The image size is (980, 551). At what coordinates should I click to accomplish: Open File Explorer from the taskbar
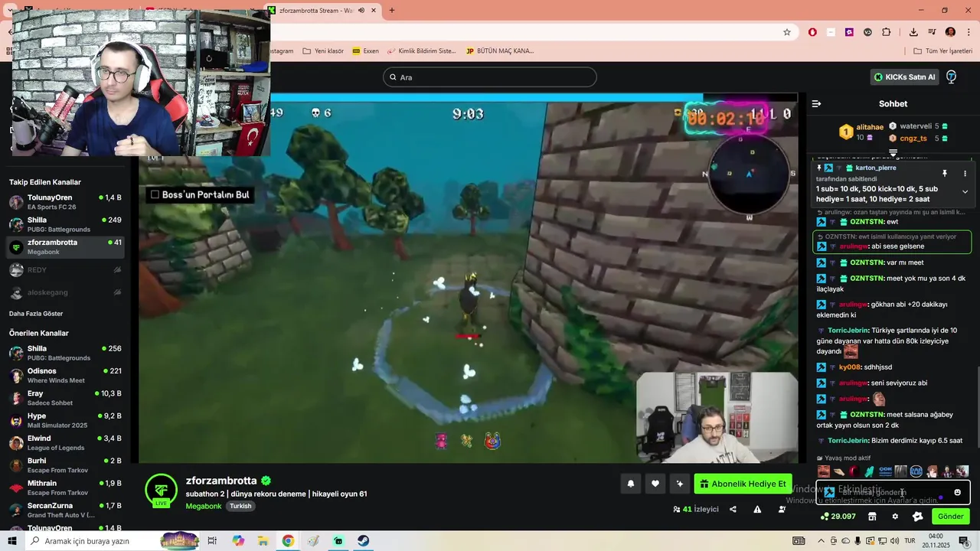(x=263, y=541)
